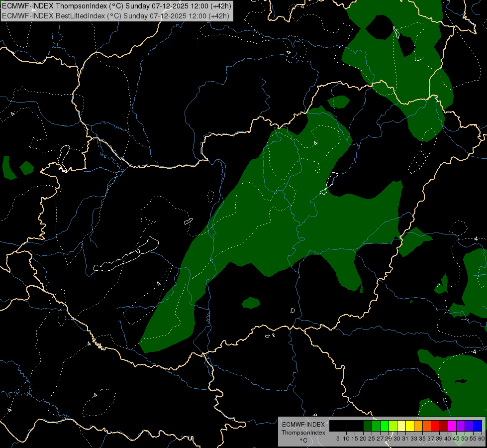Click the yellow-green 29-30 legend swatch
The image size is (487, 448).
pyautogui.click(x=393, y=426)
